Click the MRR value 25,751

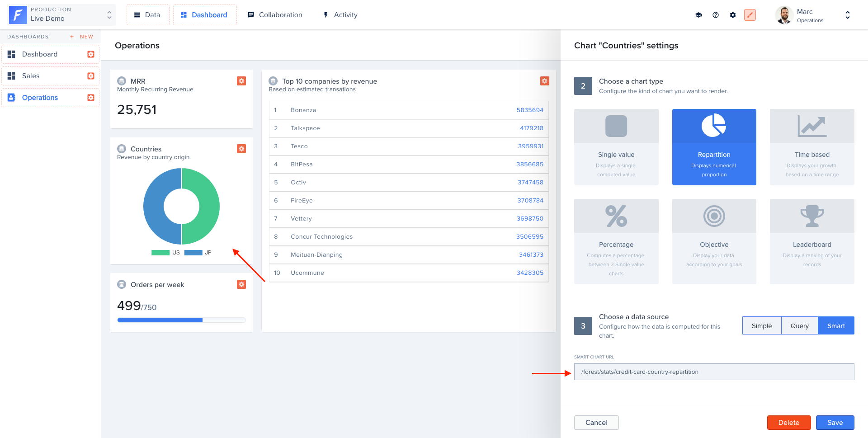(x=137, y=110)
